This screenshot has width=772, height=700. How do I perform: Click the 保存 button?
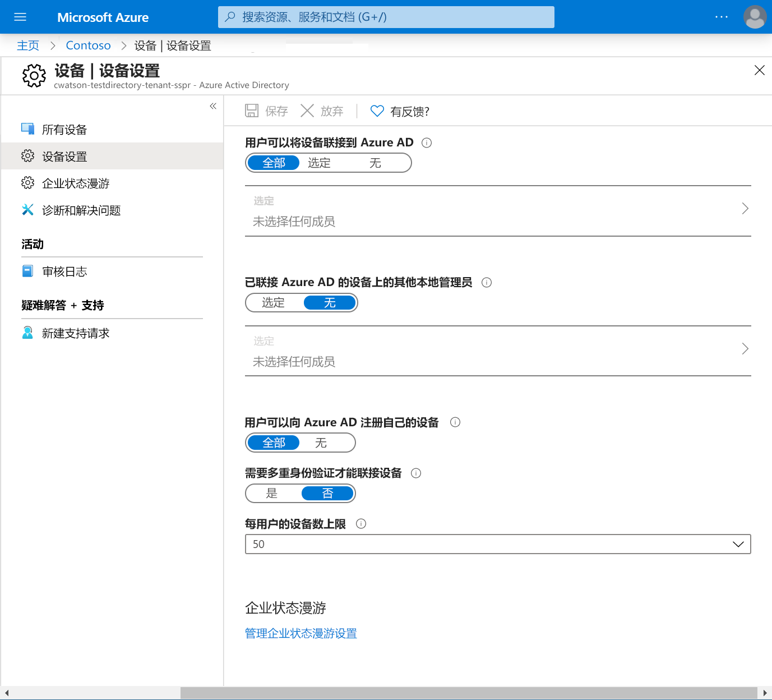(266, 111)
